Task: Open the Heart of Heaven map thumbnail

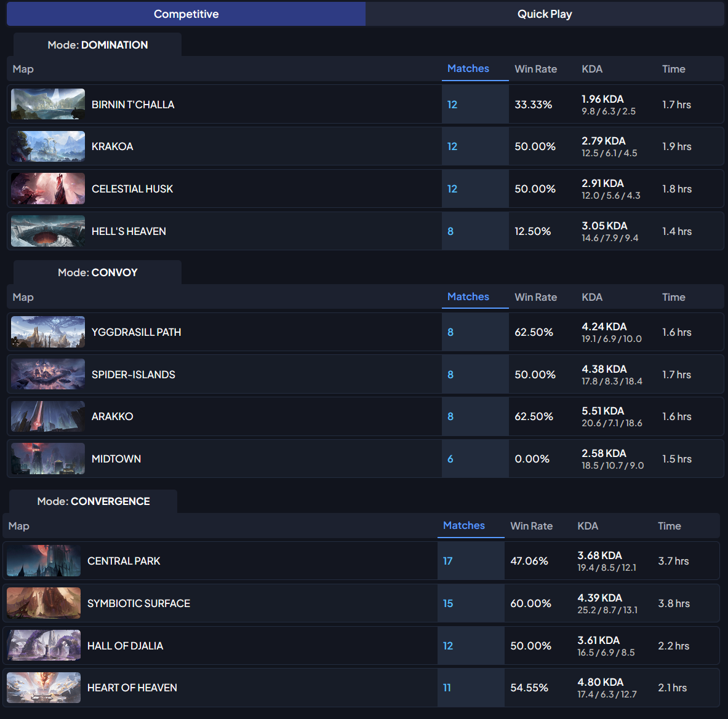Action: [x=44, y=688]
